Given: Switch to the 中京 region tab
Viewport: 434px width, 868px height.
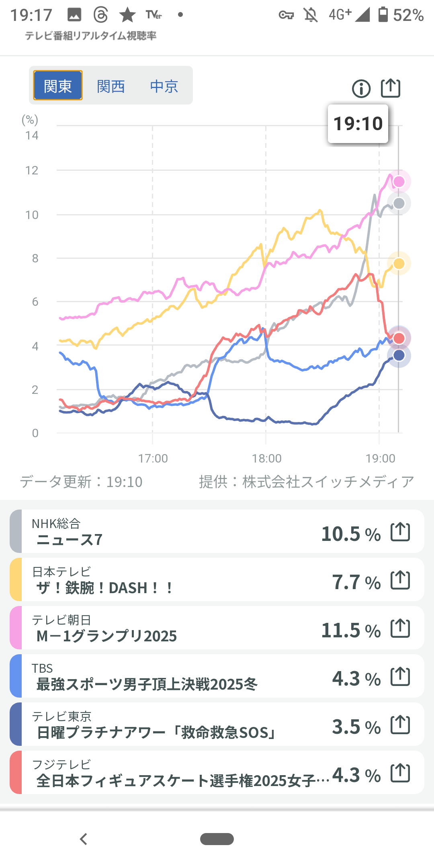Looking at the screenshot, I should click(164, 86).
